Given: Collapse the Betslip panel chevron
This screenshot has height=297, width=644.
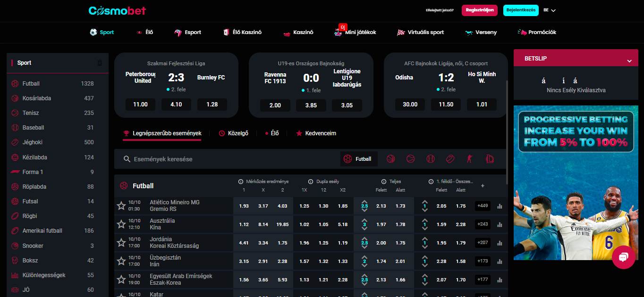Looking at the screenshot, I should pos(629,61).
